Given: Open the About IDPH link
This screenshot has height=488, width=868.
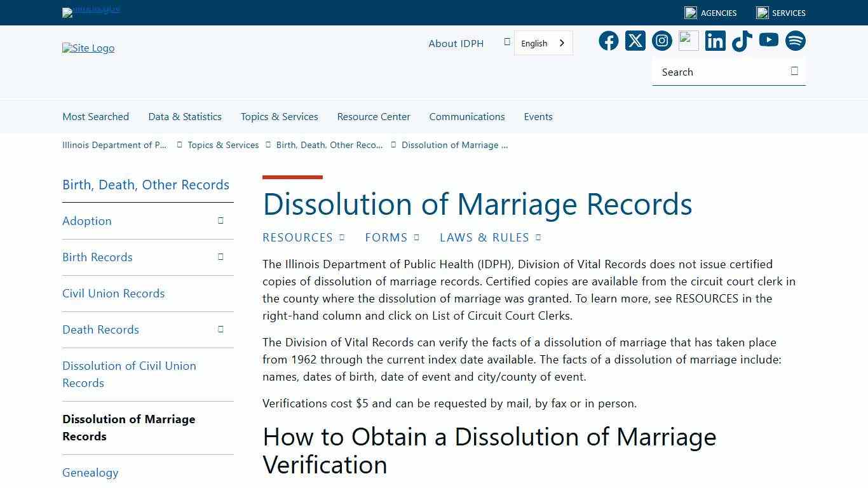Looking at the screenshot, I should coord(456,43).
